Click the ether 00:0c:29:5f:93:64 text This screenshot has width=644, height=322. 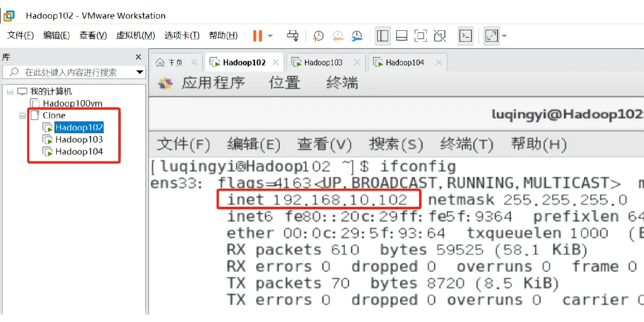click(336, 233)
